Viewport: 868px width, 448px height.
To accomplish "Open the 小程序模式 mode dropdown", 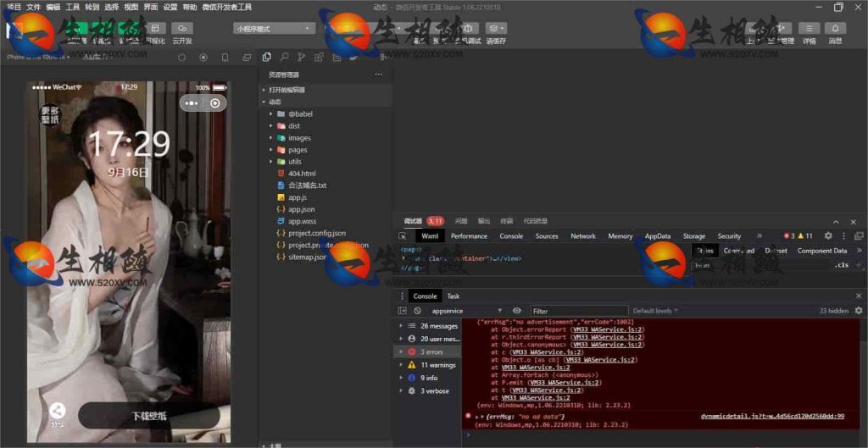I will pos(274,28).
